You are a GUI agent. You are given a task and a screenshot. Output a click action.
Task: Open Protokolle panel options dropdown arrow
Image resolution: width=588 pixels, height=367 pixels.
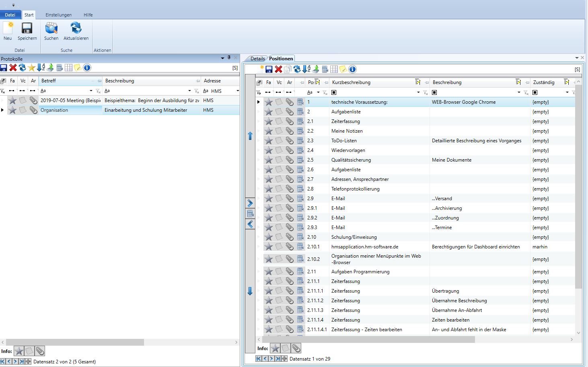[x=222, y=58]
